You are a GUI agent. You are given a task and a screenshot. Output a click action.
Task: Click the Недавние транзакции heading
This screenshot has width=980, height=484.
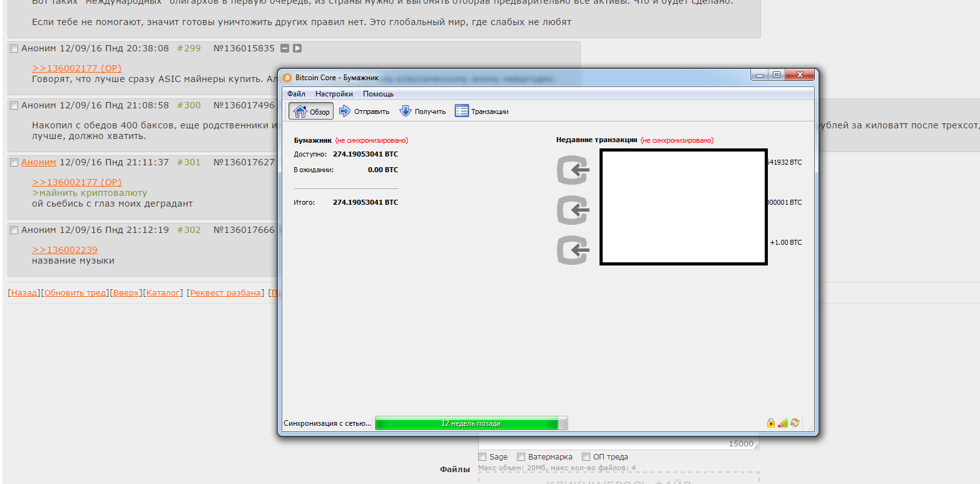[x=596, y=140]
